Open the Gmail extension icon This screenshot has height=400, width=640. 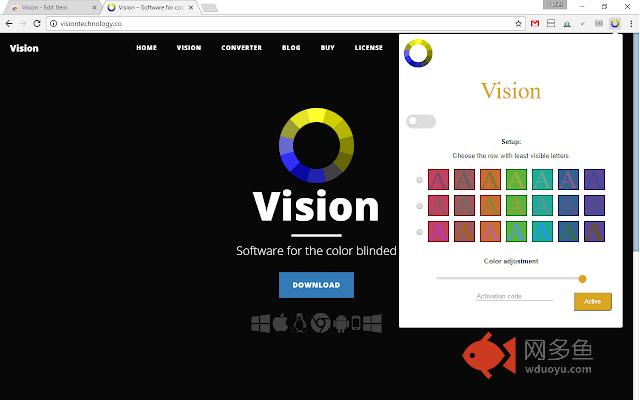[x=535, y=24]
